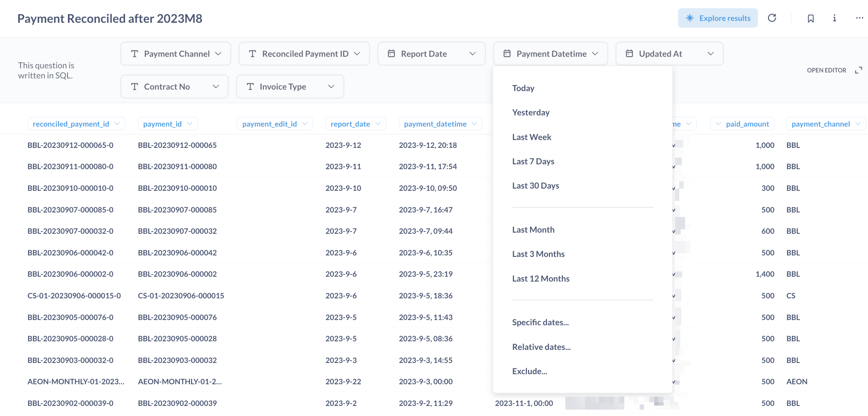Image resolution: width=868 pixels, height=416 pixels.
Task: Sort by the report_date column header
Action: coord(350,124)
